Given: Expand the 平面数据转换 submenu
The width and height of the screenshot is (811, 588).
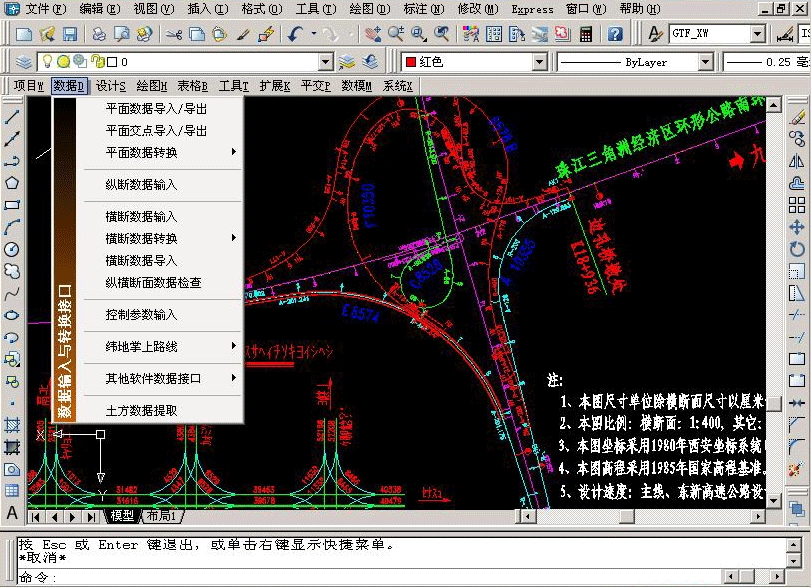Looking at the screenshot, I should pyautogui.click(x=163, y=153).
